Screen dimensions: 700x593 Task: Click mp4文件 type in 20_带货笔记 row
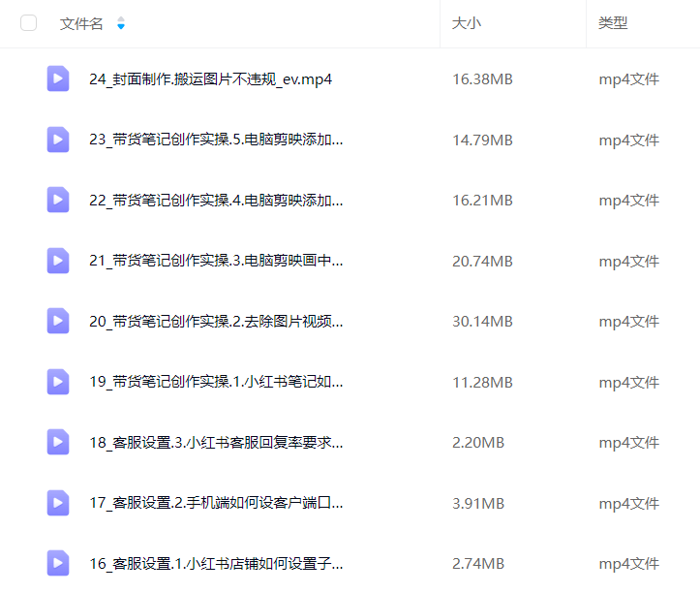[x=628, y=322]
